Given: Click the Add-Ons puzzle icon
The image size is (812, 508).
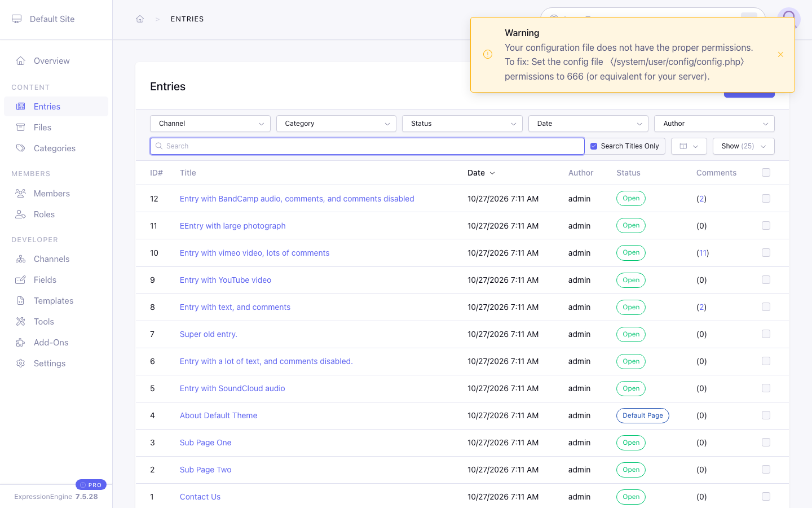Looking at the screenshot, I should (x=21, y=343).
